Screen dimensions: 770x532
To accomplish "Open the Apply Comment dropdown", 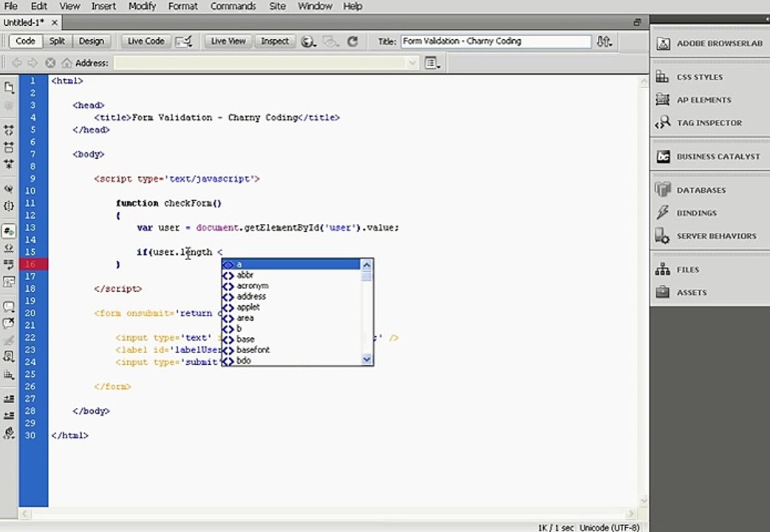I will pyautogui.click(x=9, y=307).
